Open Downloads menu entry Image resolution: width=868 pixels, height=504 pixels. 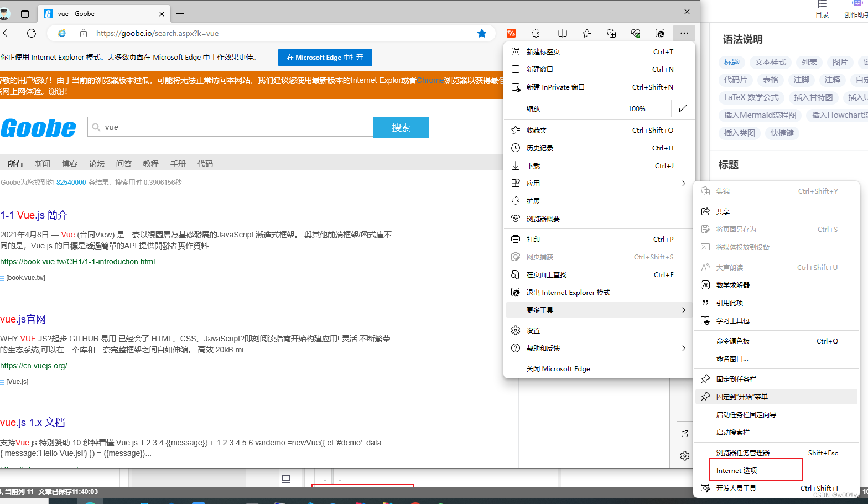pyautogui.click(x=599, y=165)
